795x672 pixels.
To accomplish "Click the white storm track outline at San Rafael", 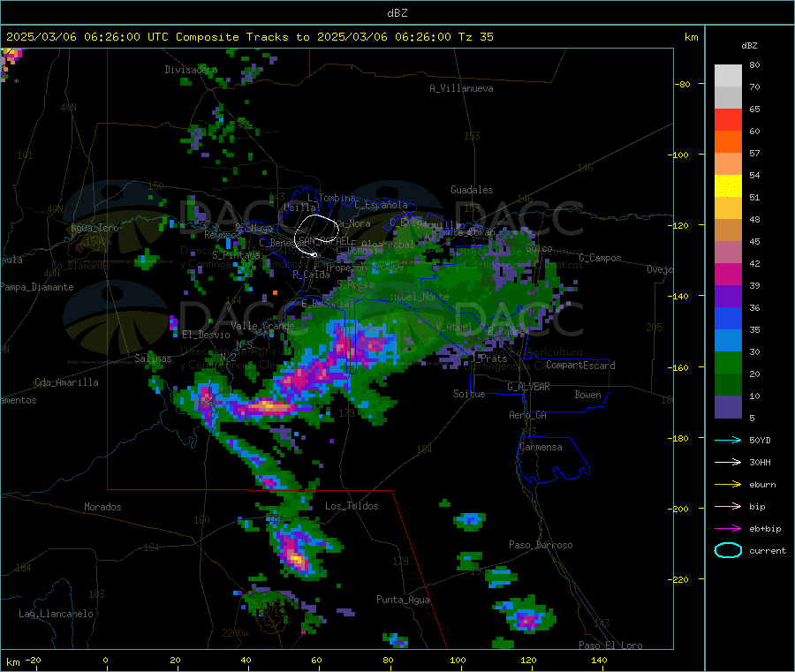I will 316,235.
